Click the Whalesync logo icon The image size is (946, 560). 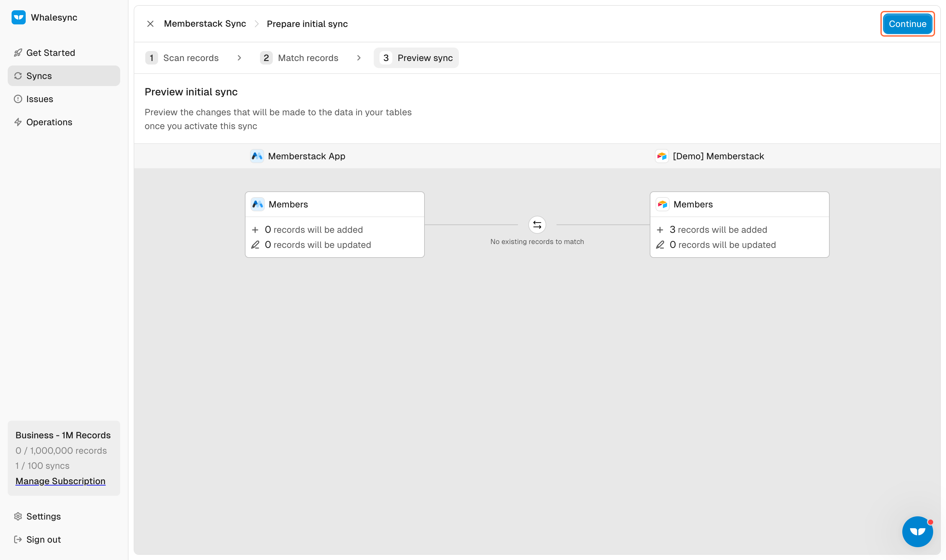pos(19,17)
